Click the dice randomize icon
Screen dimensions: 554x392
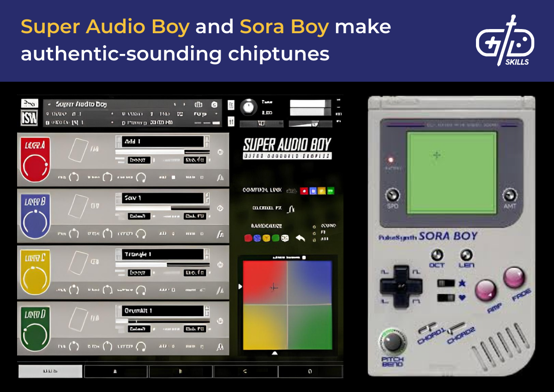pos(285,238)
